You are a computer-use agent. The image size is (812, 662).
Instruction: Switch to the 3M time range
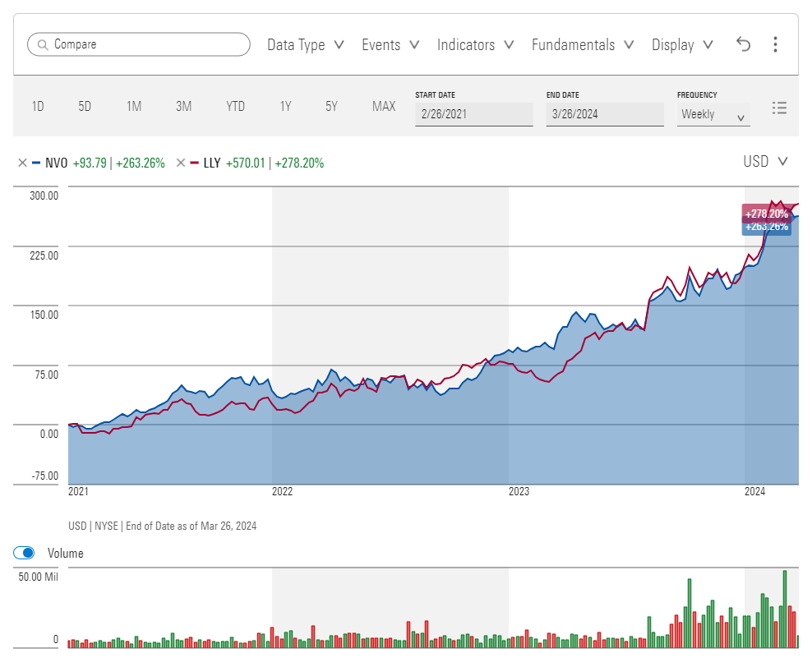[x=183, y=106]
